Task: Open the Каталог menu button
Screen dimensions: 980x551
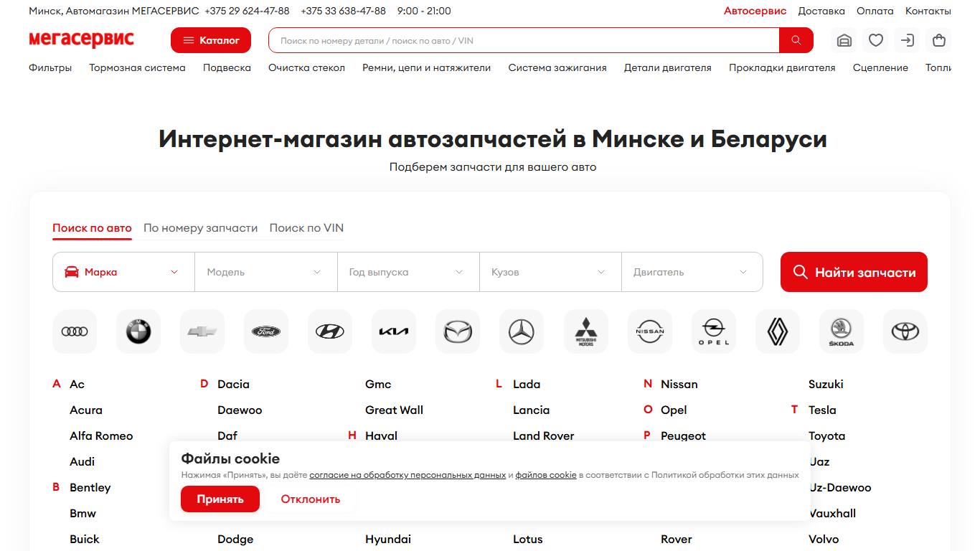Action: tap(211, 40)
